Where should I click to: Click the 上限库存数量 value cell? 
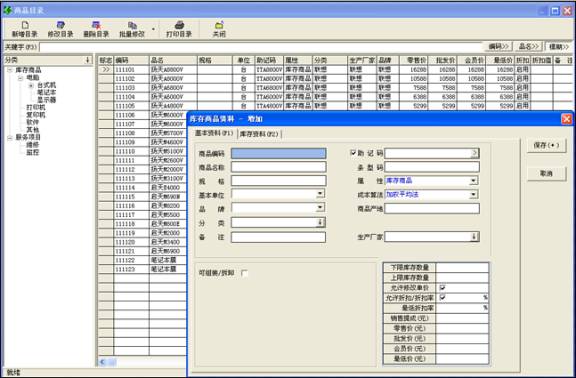coord(462,277)
